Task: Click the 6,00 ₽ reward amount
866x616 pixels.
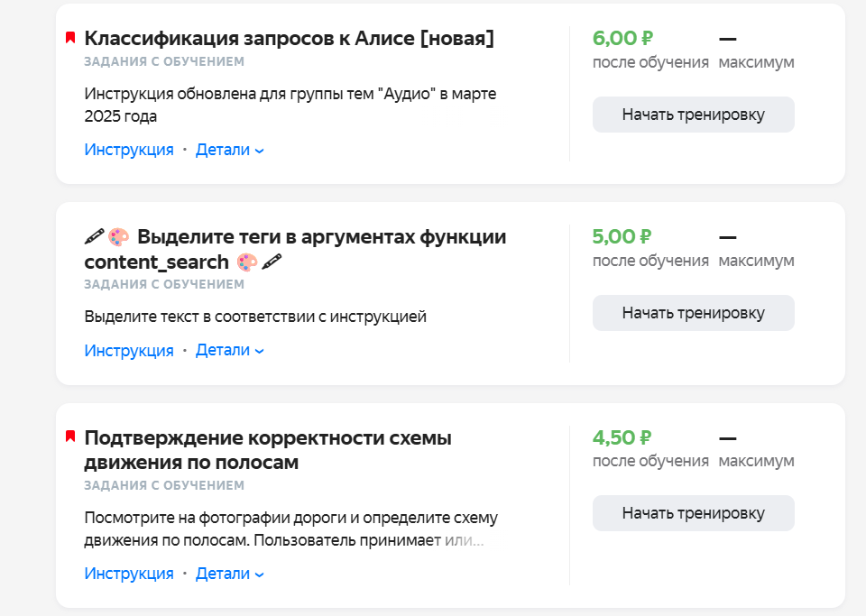Action: click(622, 38)
